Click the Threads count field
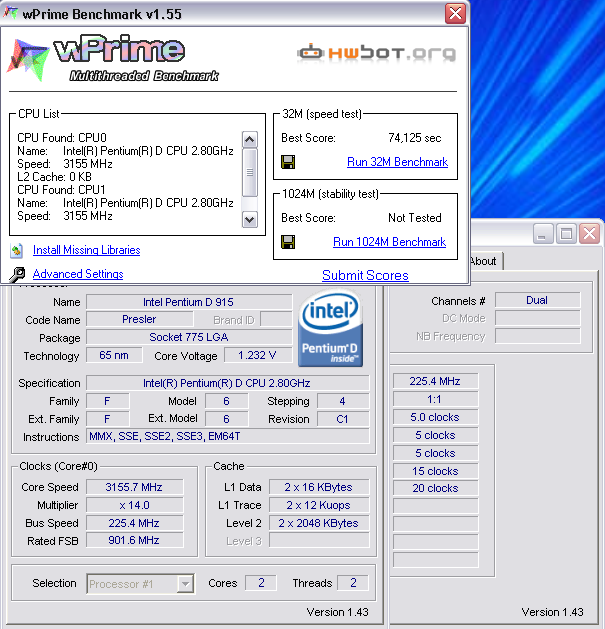 tap(353, 583)
